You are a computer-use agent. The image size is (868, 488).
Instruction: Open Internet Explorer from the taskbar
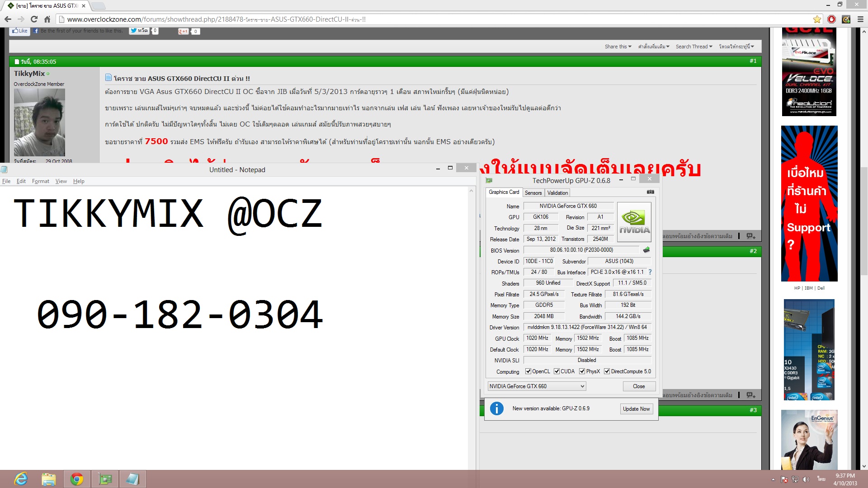[21, 479]
